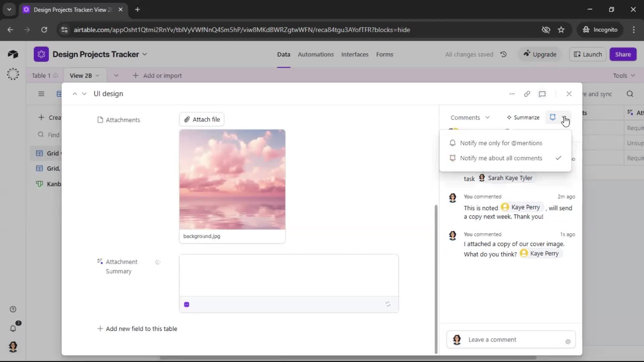Viewport: 644px width, 362px height.
Task: Reload the browser page
Action: coord(44,30)
